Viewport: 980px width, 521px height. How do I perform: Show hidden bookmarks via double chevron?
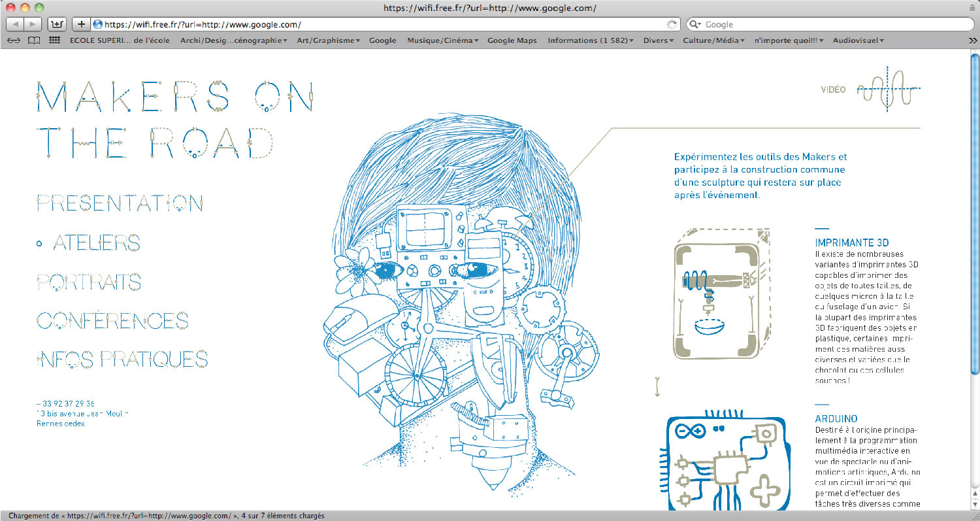(x=973, y=41)
